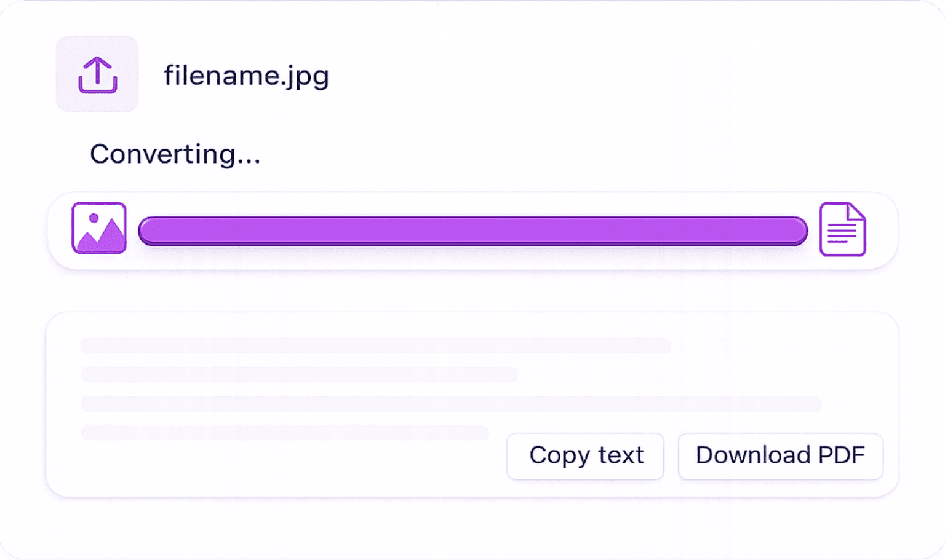Image resolution: width=945 pixels, height=560 pixels.
Task: Click the sun dot inside the image icon
Action: coord(94,218)
